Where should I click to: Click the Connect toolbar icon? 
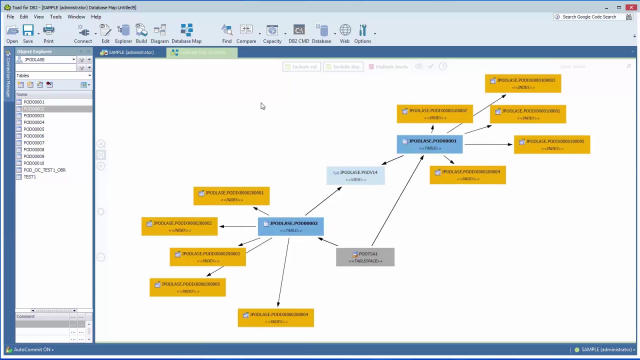[83, 33]
